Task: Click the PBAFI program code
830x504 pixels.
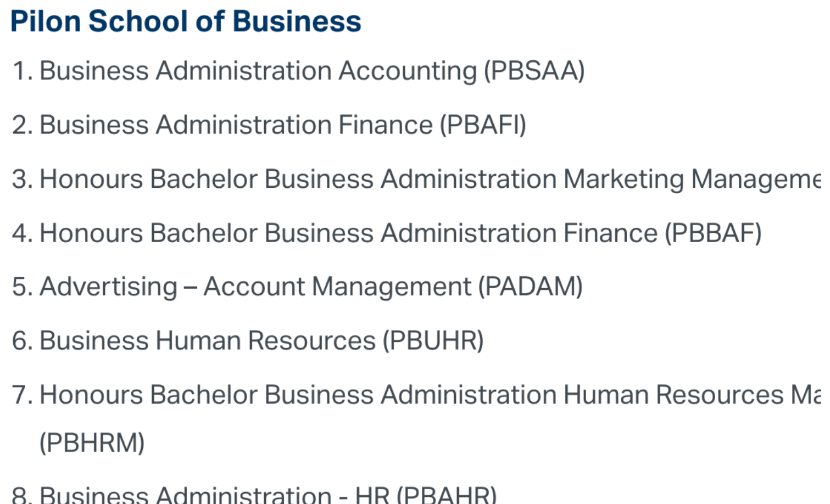Action: pos(483,125)
